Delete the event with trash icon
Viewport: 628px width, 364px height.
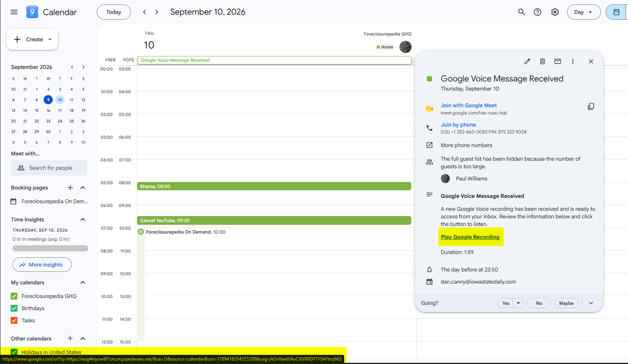pyautogui.click(x=542, y=61)
